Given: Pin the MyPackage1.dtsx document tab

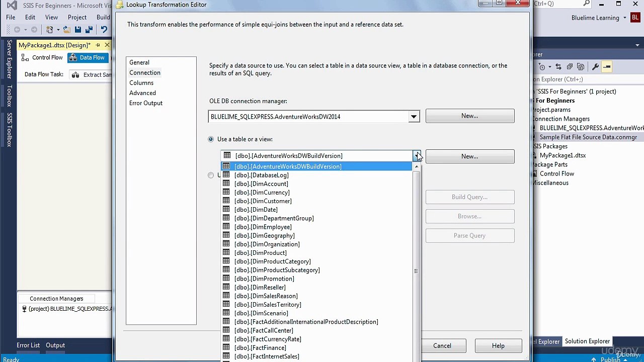Looking at the screenshot, I should pos(98,45).
